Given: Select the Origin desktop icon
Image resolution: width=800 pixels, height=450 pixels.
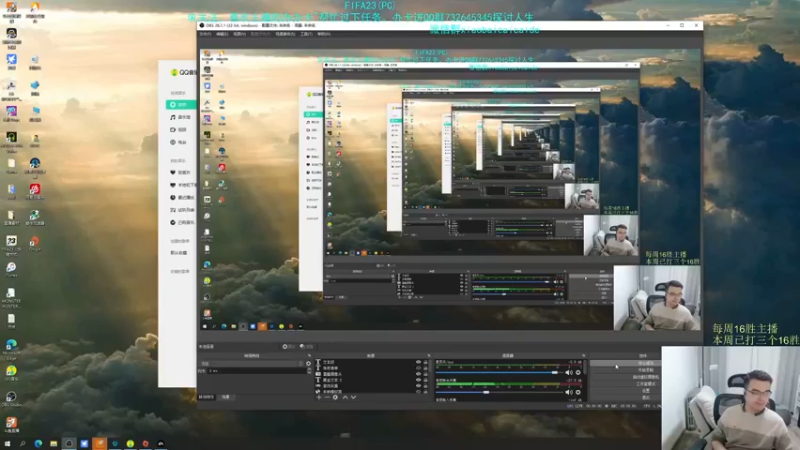Looking at the screenshot, I should click(35, 243).
